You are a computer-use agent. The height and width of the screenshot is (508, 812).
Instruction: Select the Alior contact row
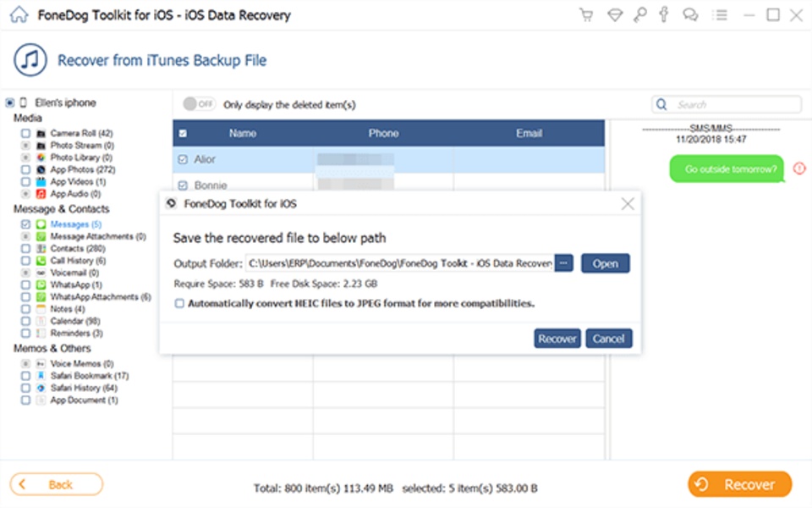(x=388, y=159)
